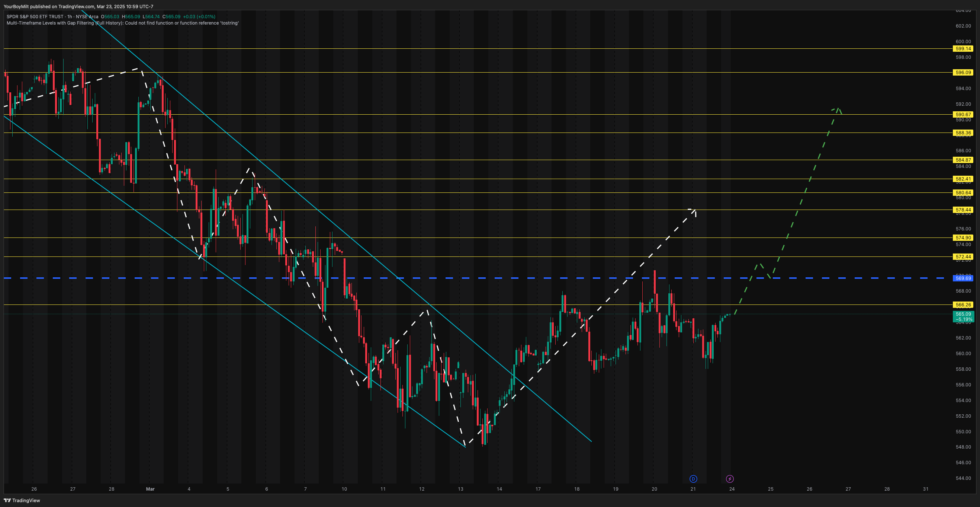Click the YourBoyMilt published header text
The image size is (980, 507).
point(78,6)
